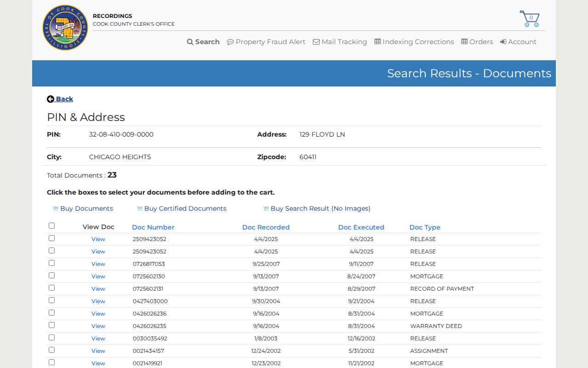Toggle the select-all checkbox in table header
The image size is (588, 368).
(51, 225)
